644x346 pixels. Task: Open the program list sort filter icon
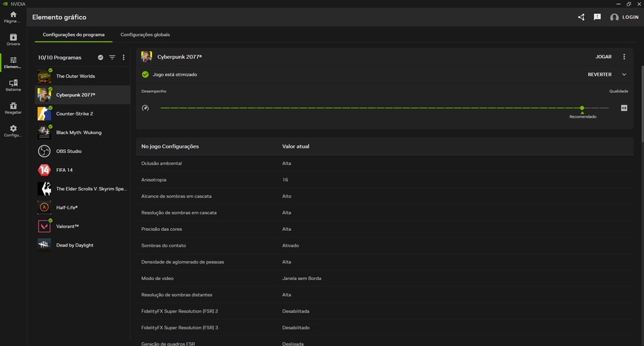(112, 58)
